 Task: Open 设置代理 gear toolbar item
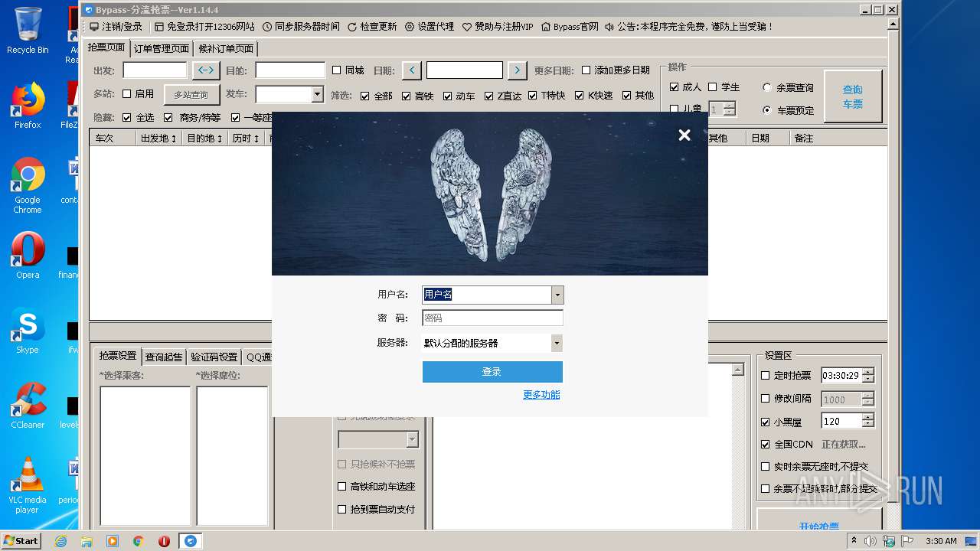click(430, 26)
